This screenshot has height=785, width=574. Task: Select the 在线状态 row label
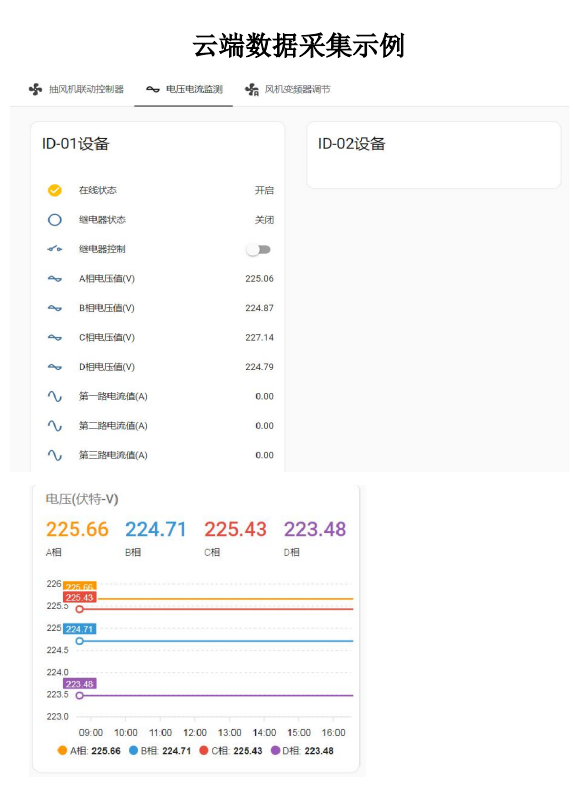click(x=98, y=190)
